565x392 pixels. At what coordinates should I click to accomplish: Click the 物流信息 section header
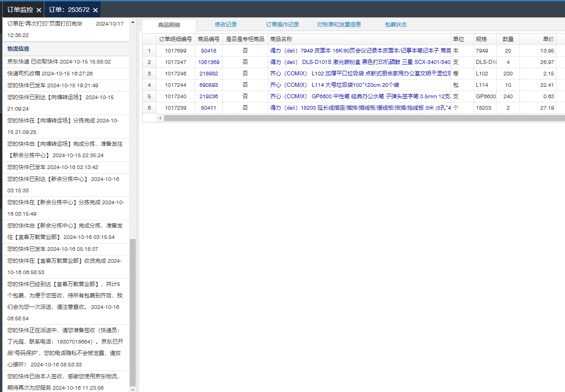tap(66, 49)
